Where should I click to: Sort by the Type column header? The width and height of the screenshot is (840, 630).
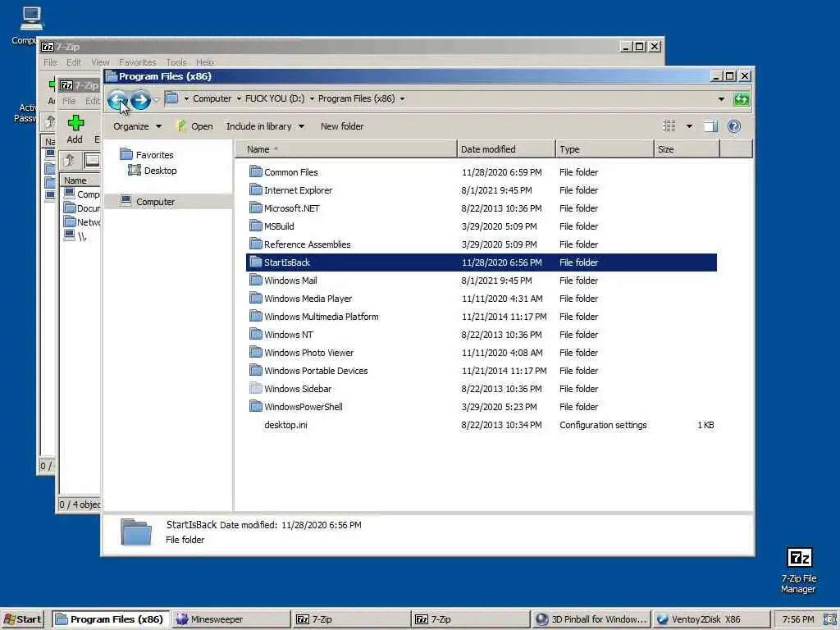coord(605,149)
